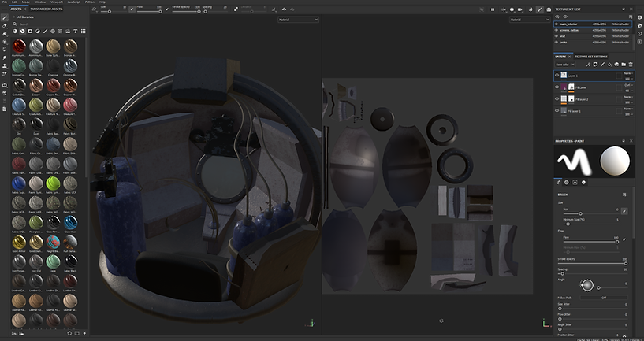Open the Edit menu
This screenshot has width=644, height=341.
click(x=14, y=2)
